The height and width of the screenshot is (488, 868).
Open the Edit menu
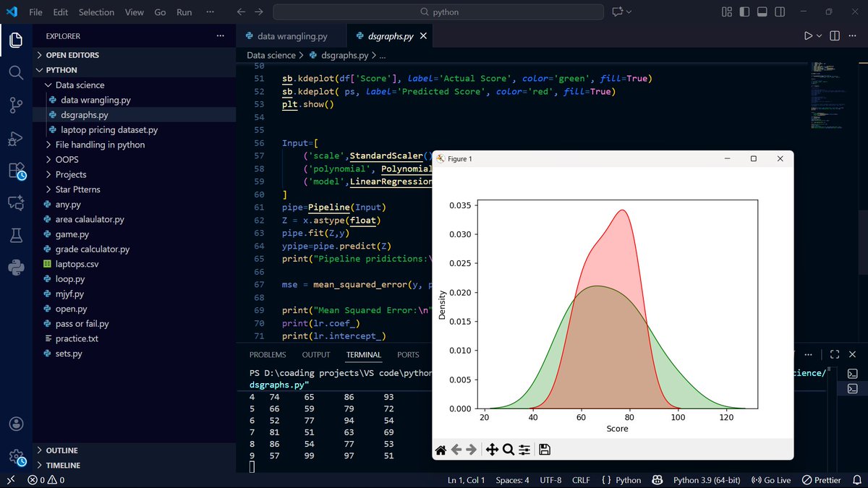pyautogui.click(x=61, y=12)
